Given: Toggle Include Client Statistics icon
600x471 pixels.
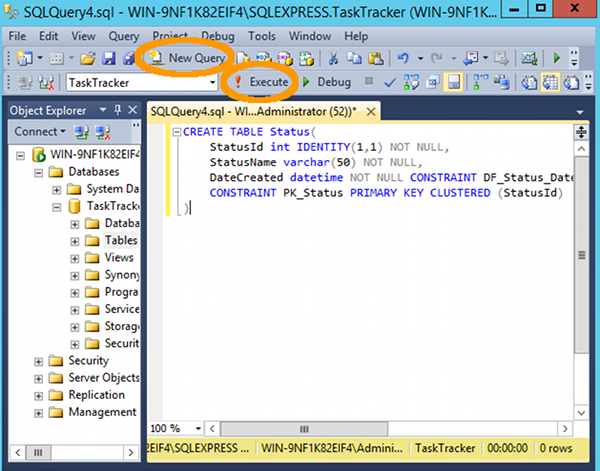Looking at the screenshot, I should (502, 82).
